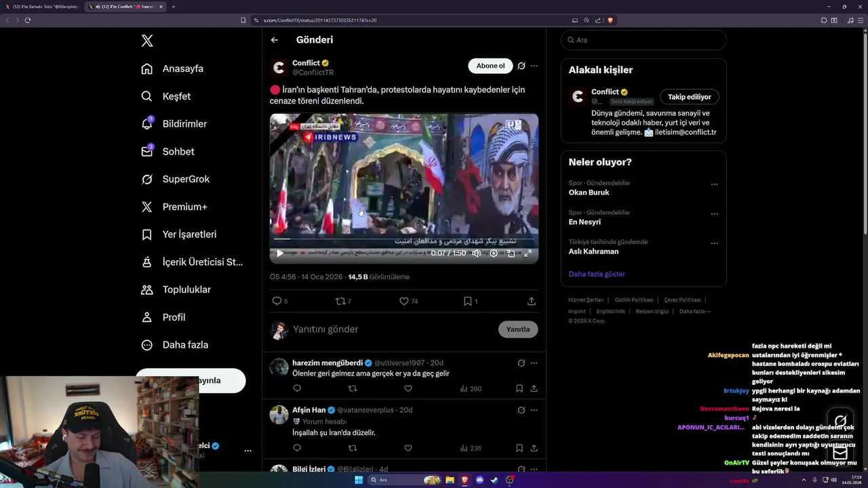Play the video
The height and width of the screenshot is (488, 868).
point(280,253)
